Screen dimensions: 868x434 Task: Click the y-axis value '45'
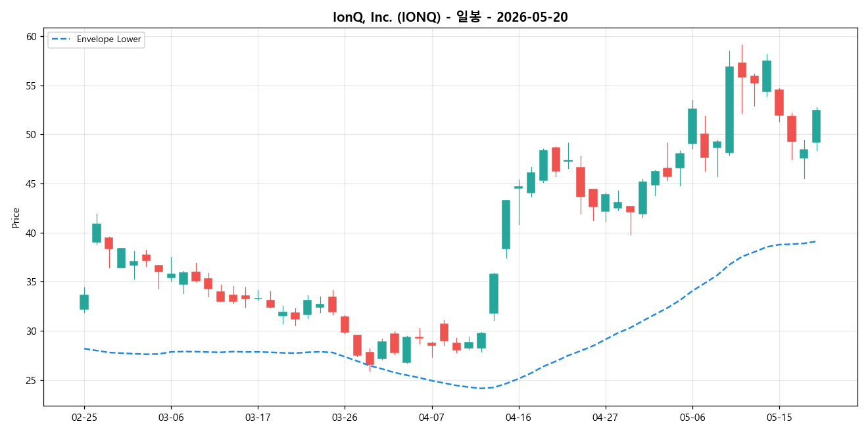33,183
